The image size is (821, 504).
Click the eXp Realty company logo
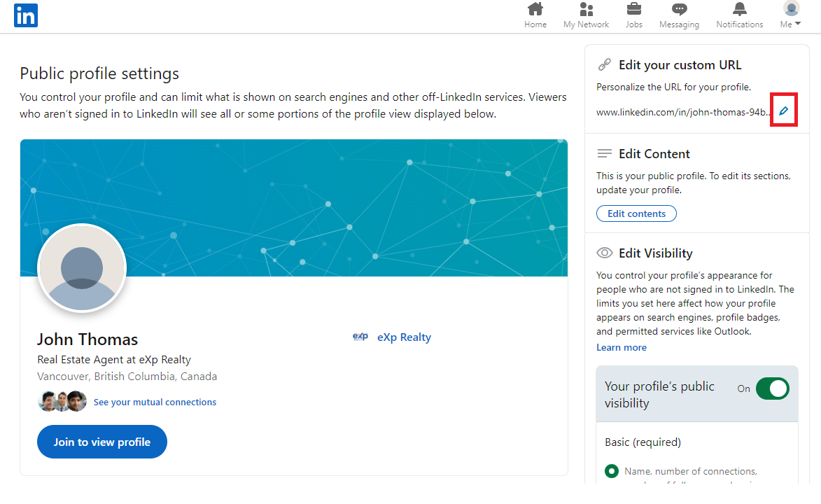click(360, 337)
